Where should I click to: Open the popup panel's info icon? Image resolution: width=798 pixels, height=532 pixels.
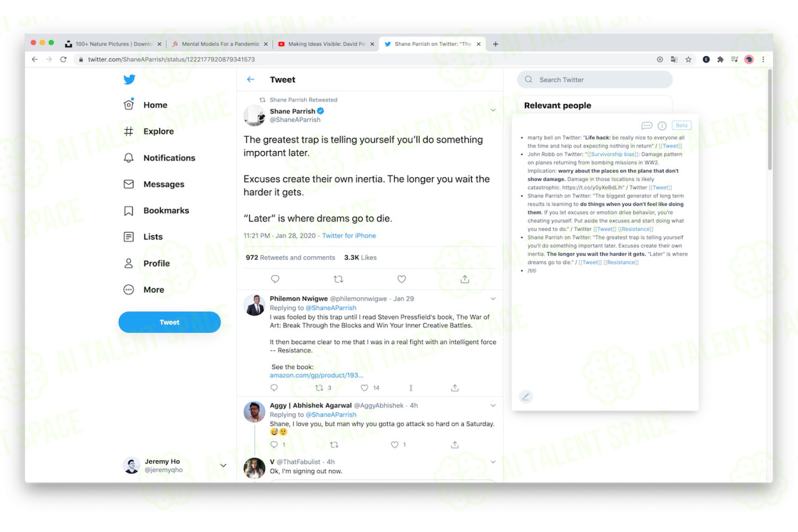(x=662, y=126)
